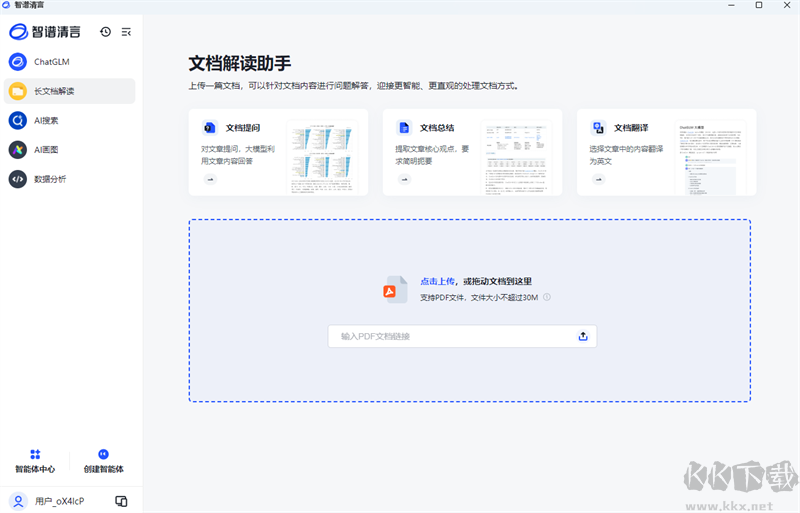Screen dimensions: 800x513
Task: Close the 智谱清言 window
Action: point(787,5)
